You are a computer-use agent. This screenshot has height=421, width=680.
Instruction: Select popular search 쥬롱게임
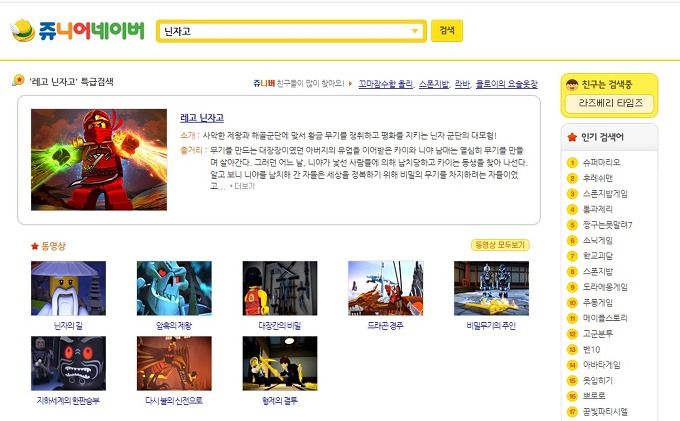point(598,303)
